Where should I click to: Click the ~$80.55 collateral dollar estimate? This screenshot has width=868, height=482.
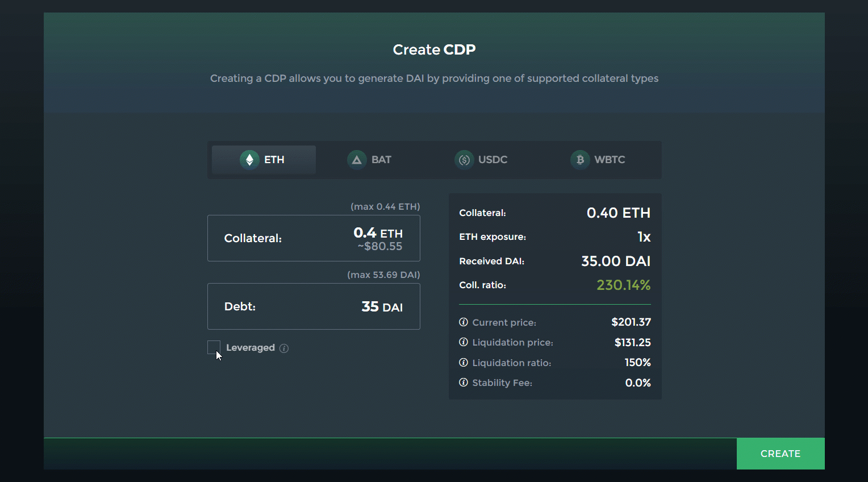pos(380,246)
